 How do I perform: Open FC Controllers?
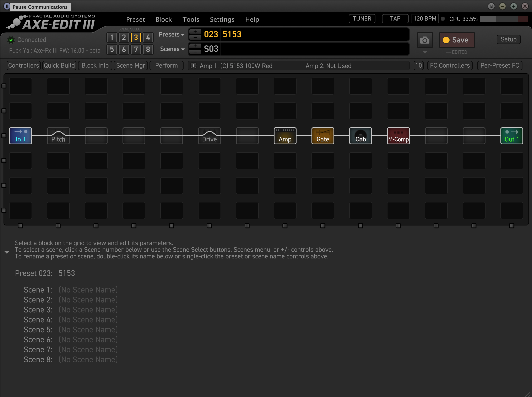click(x=450, y=66)
